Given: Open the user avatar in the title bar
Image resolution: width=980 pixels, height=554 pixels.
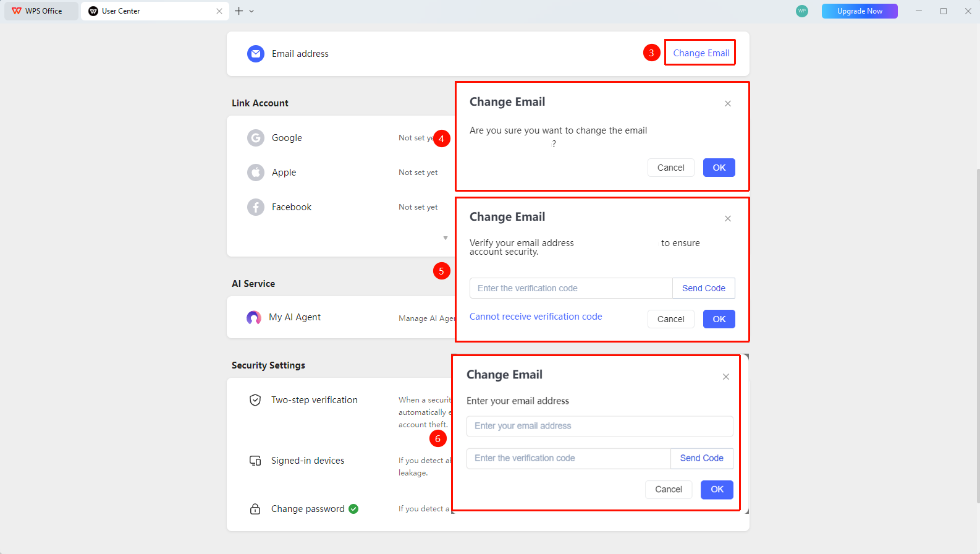Looking at the screenshot, I should pyautogui.click(x=802, y=11).
